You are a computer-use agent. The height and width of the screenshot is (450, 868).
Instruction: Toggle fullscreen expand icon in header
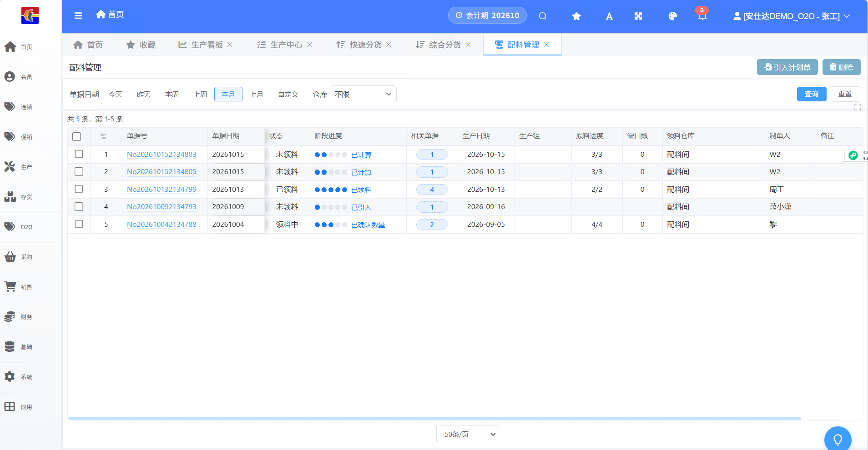(x=638, y=16)
